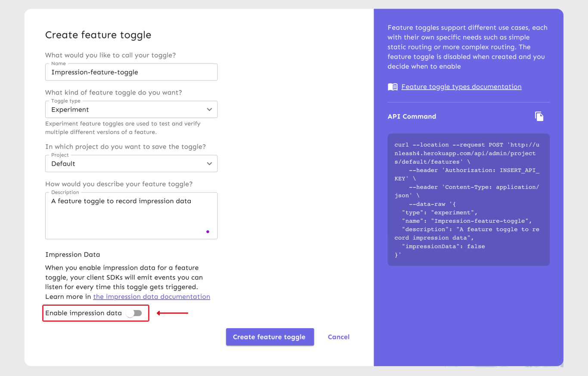Open the impression data documentation link

152,296
